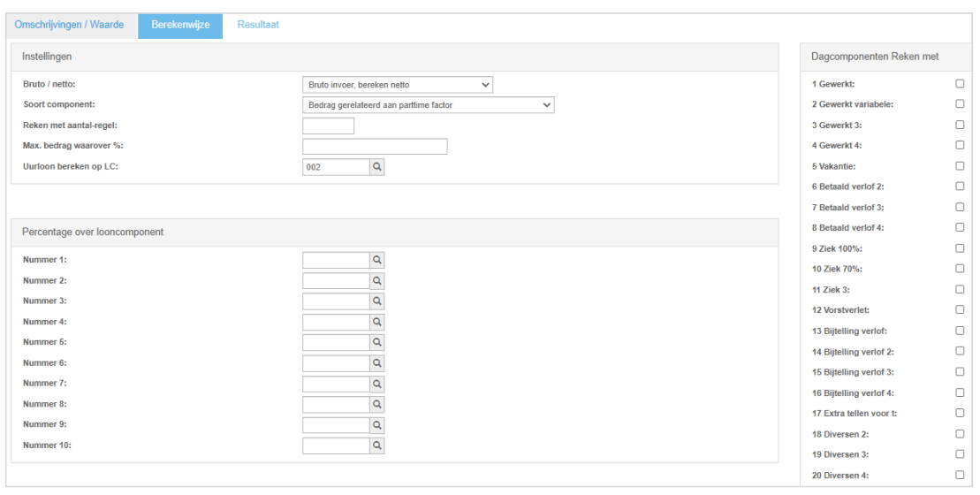This screenshot has height=495, width=980.
Task: Check the 19 Diversen 3 box
Action: coord(960,454)
